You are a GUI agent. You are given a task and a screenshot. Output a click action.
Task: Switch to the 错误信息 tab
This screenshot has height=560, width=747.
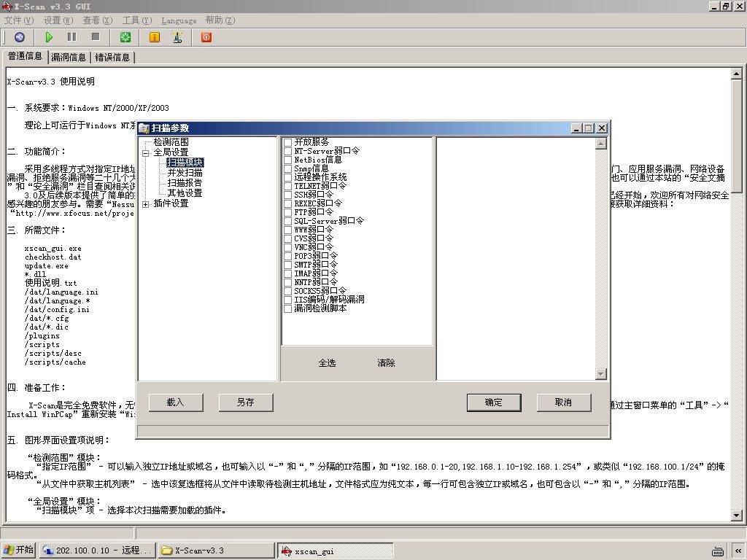coord(112,58)
